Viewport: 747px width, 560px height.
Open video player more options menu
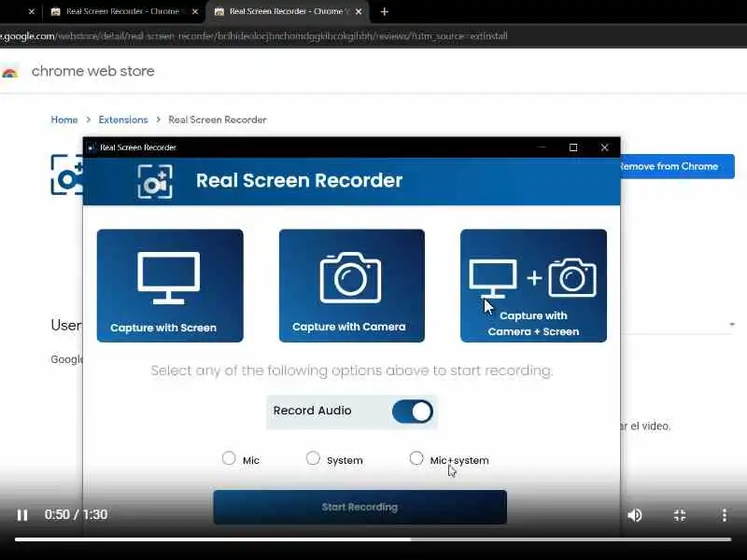pyautogui.click(x=725, y=515)
